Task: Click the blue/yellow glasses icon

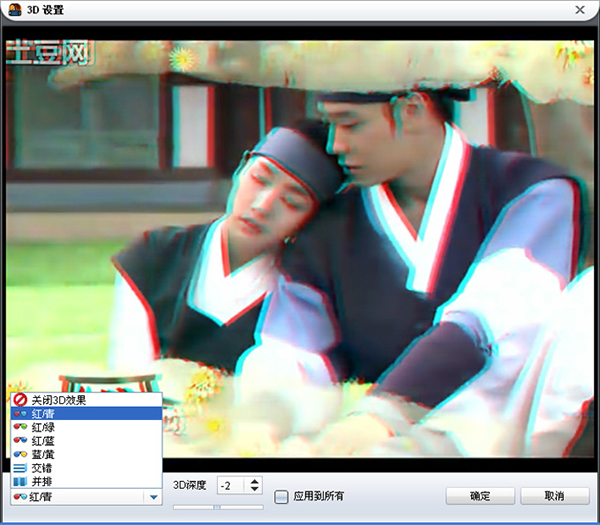Action: 20,454
